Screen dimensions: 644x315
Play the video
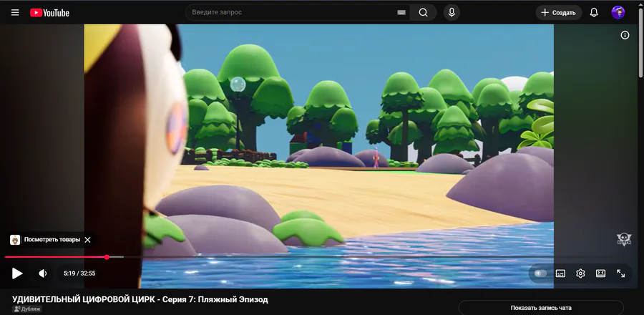pos(17,273)
